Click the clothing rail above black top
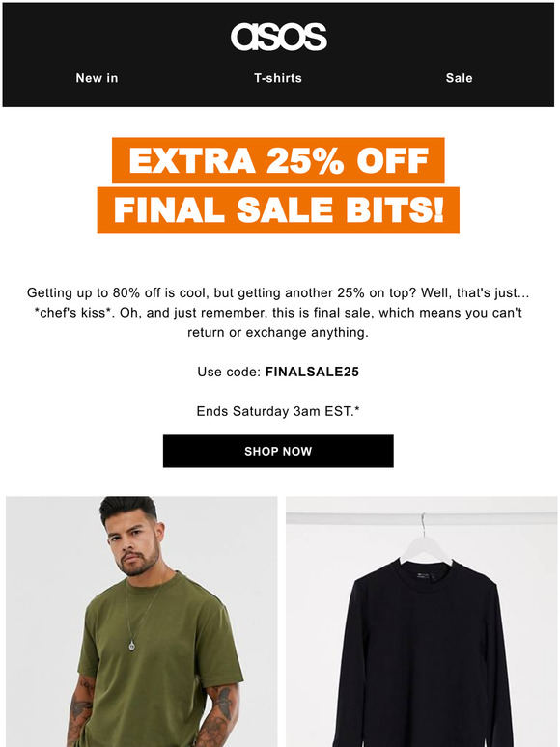 (x=421, y=519)
